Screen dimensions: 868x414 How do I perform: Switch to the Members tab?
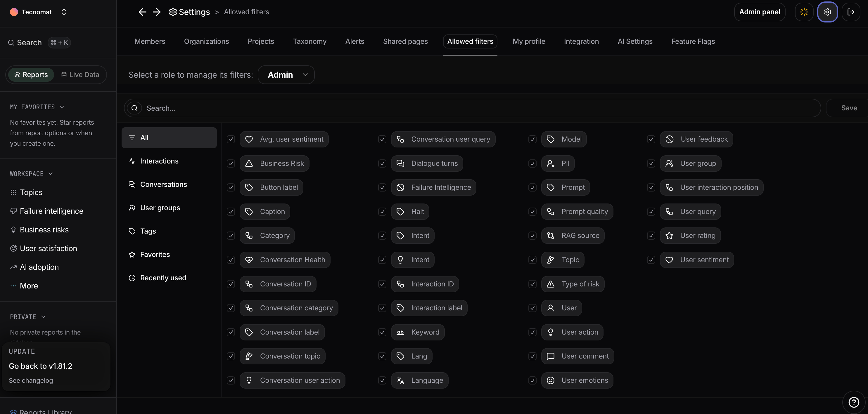[150, 41]
